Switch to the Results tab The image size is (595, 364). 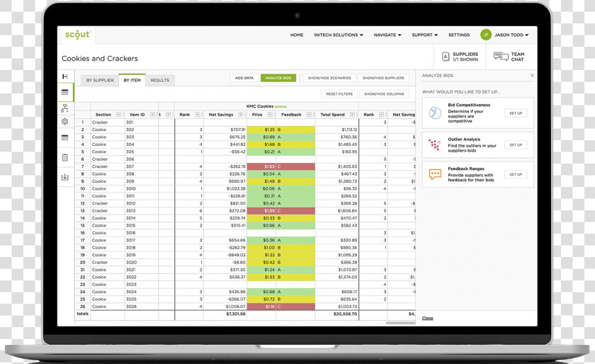point(160,81)
